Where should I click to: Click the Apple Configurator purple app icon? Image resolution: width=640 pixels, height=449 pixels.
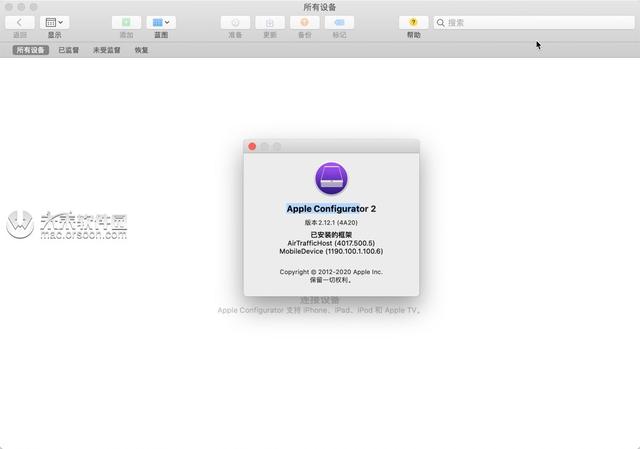pos(331,179)
